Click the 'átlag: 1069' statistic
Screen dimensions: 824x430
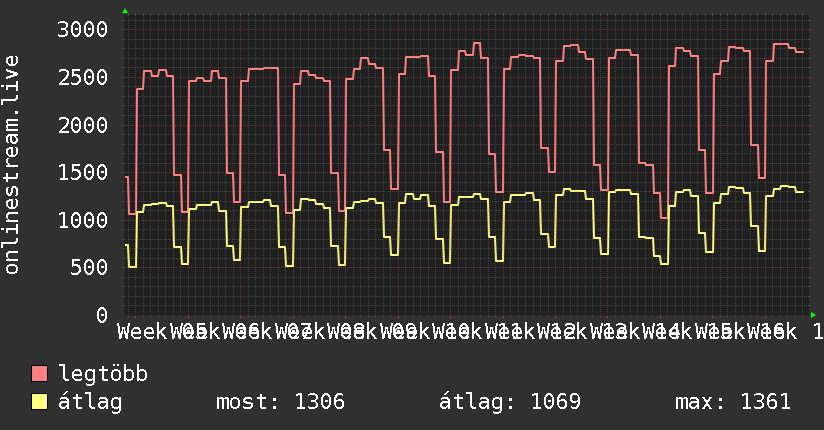click(510, 402)
